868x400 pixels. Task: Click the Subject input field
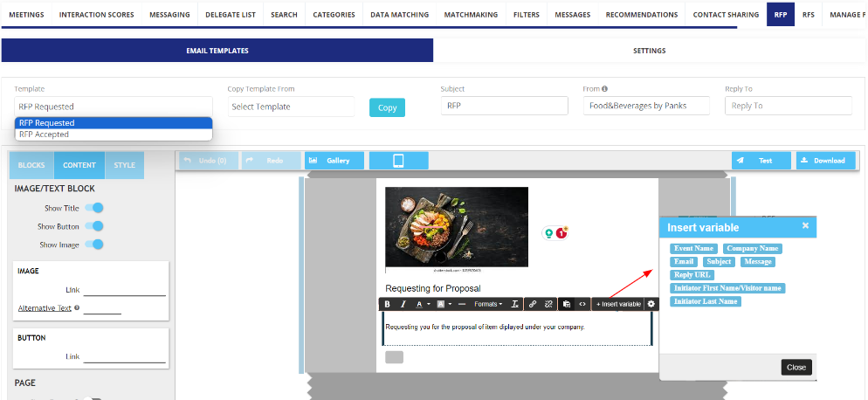[505, 106]
